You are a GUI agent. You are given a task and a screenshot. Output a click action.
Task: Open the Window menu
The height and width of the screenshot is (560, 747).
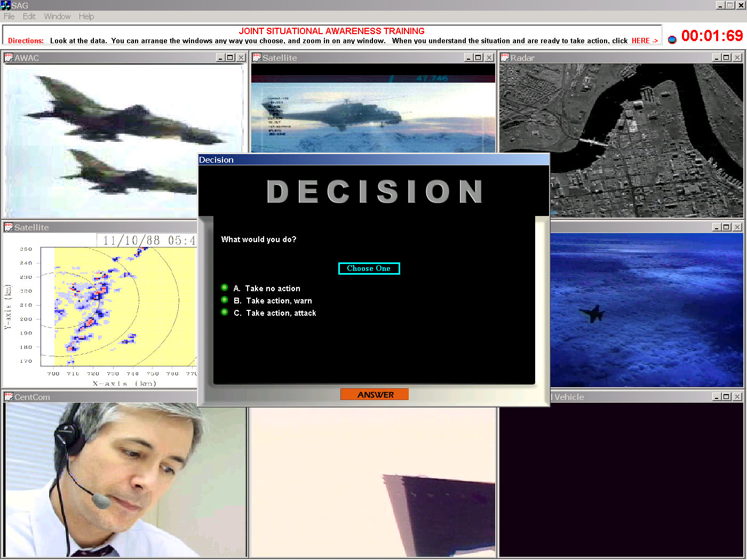(x=57, y=17)
